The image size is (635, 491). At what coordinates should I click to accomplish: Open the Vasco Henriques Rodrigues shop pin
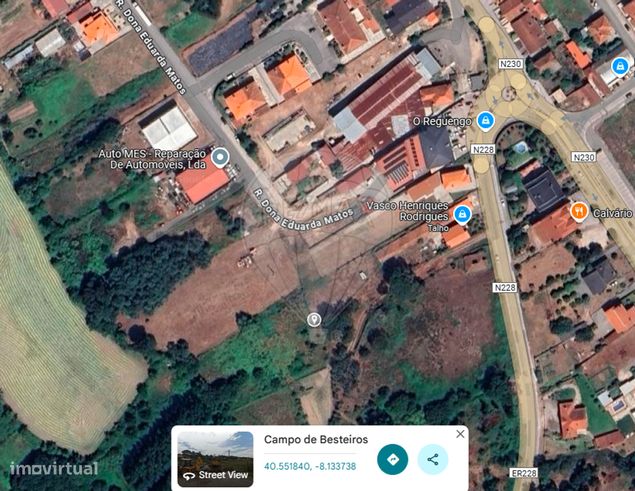(x=462, y=215)
